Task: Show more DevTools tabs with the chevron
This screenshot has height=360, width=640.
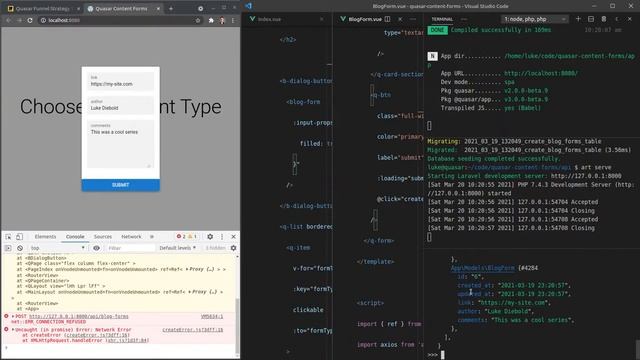Action: [x=152, y=236]
